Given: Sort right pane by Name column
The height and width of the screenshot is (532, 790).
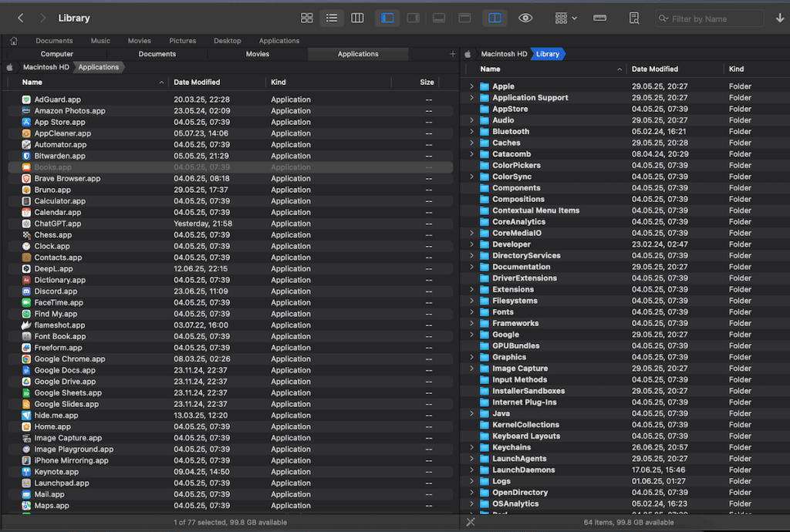Looking at the screenshot, I should [551, 69].
